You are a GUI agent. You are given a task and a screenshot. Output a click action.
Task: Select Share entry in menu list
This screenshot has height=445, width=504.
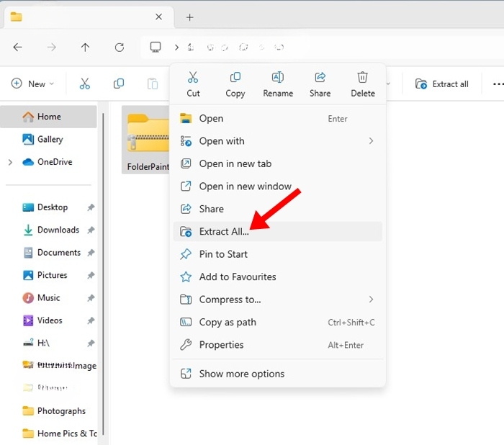[278, 209]
